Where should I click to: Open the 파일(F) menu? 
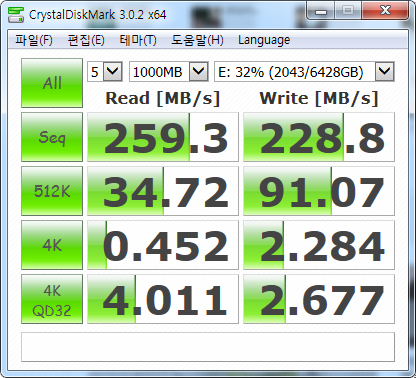34,40
